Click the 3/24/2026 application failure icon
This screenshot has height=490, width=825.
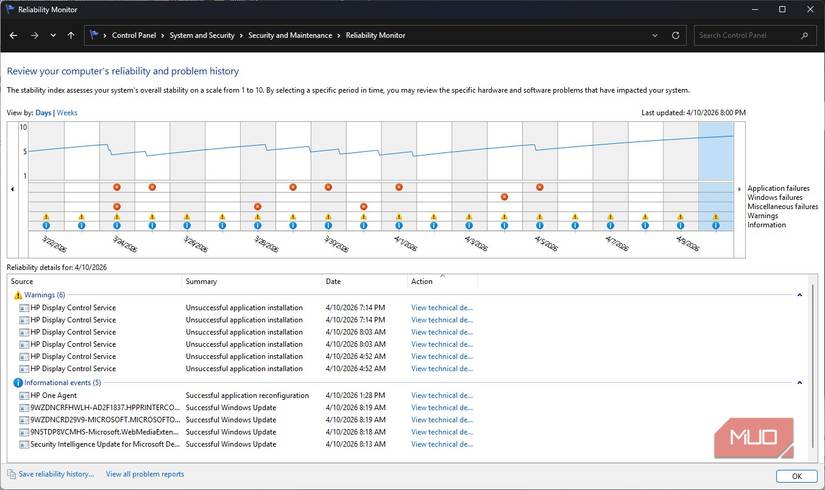coord(117,187)
